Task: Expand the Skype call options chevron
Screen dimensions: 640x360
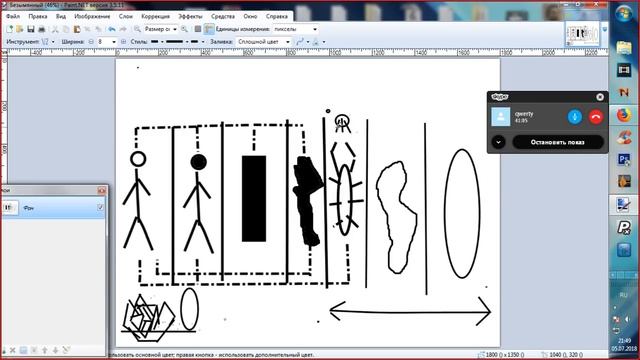Action: [498, 142]
